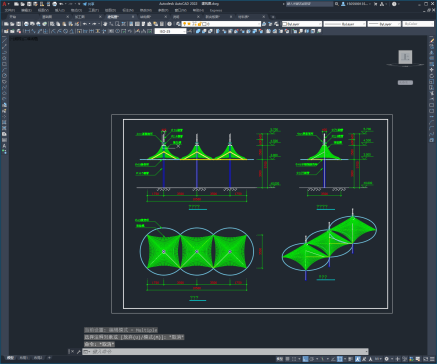The width and height of the screenshot is (437, 364).
Task: Click the search magnifier icon in title bar
Action: 337,4
